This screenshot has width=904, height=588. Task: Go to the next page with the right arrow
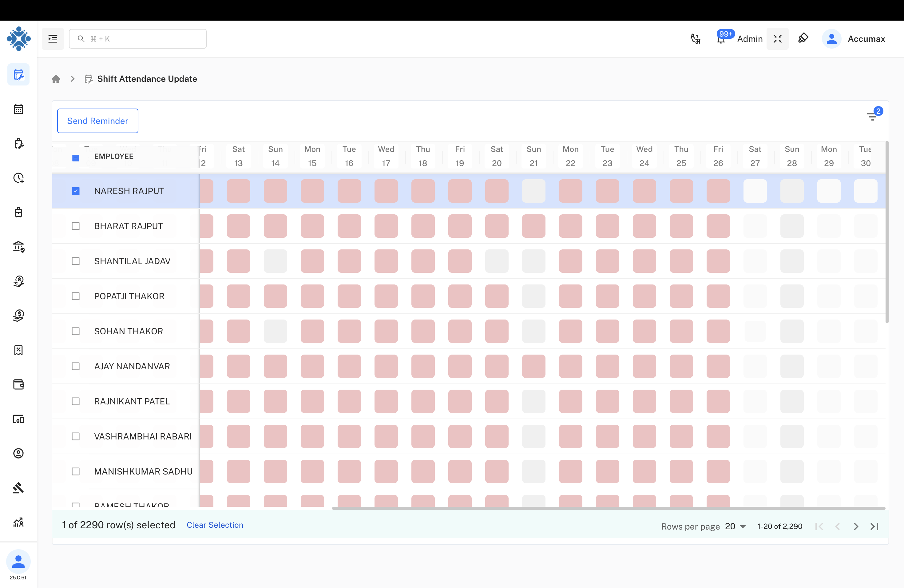point(856,526)
